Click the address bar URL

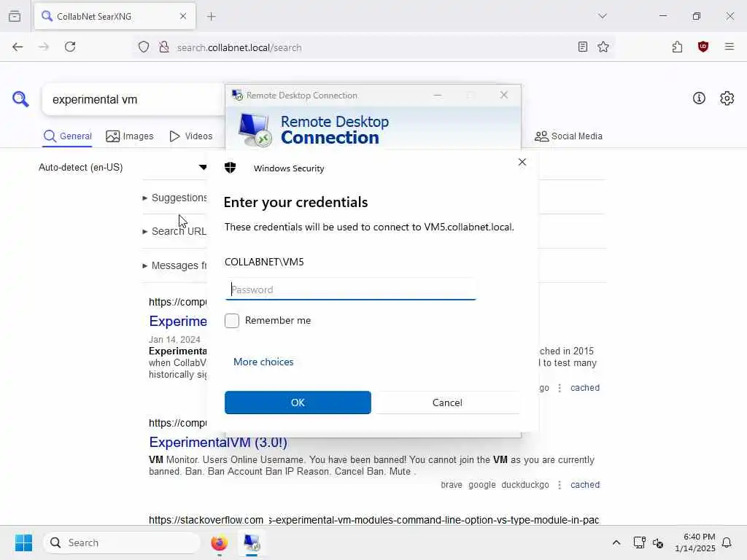[239, 47]
